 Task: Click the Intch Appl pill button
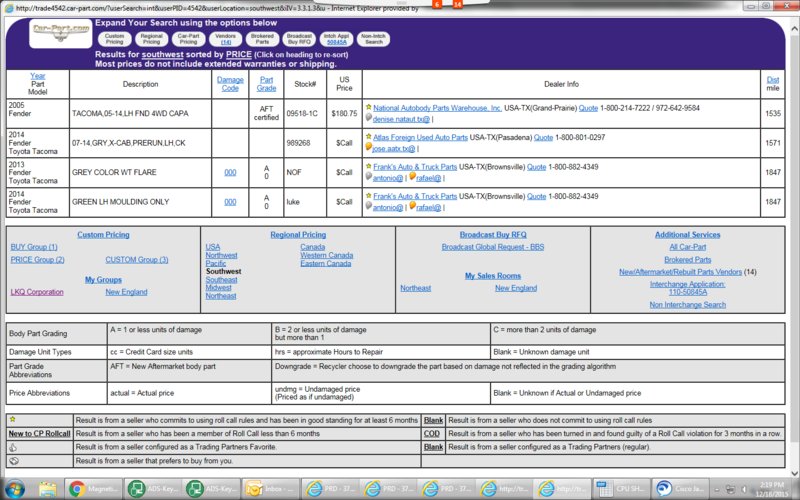pos(336,39)
